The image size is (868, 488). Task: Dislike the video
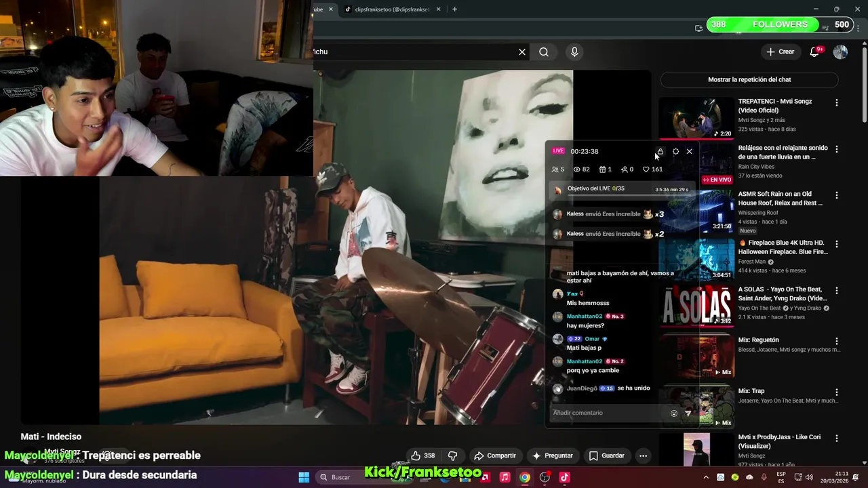[x=453, y=455]
